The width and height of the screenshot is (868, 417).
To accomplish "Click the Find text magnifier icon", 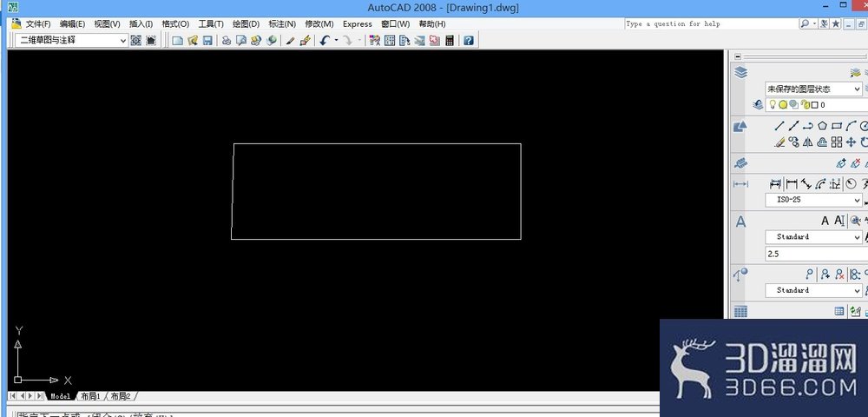I will (855, 221).
